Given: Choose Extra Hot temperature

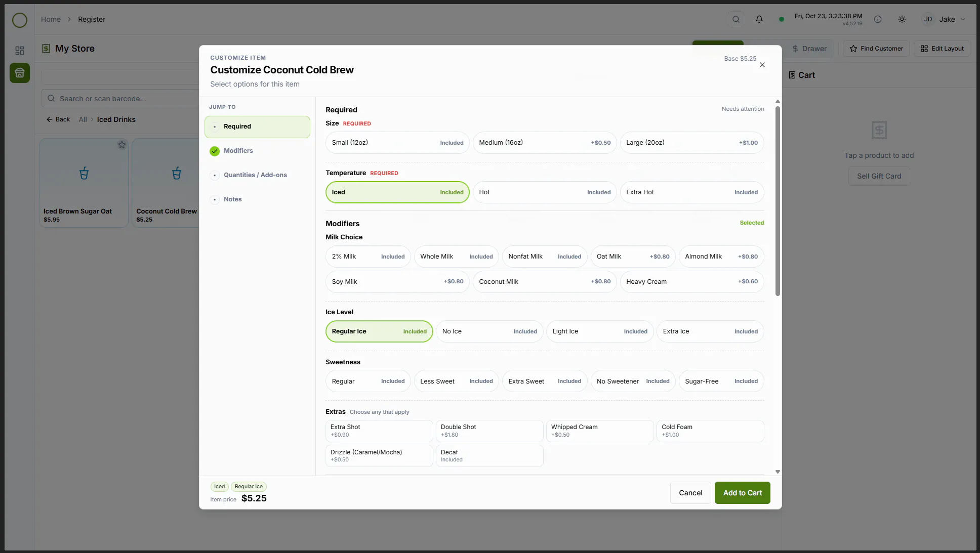Looking at the screenshot, I should coord(692,192).
